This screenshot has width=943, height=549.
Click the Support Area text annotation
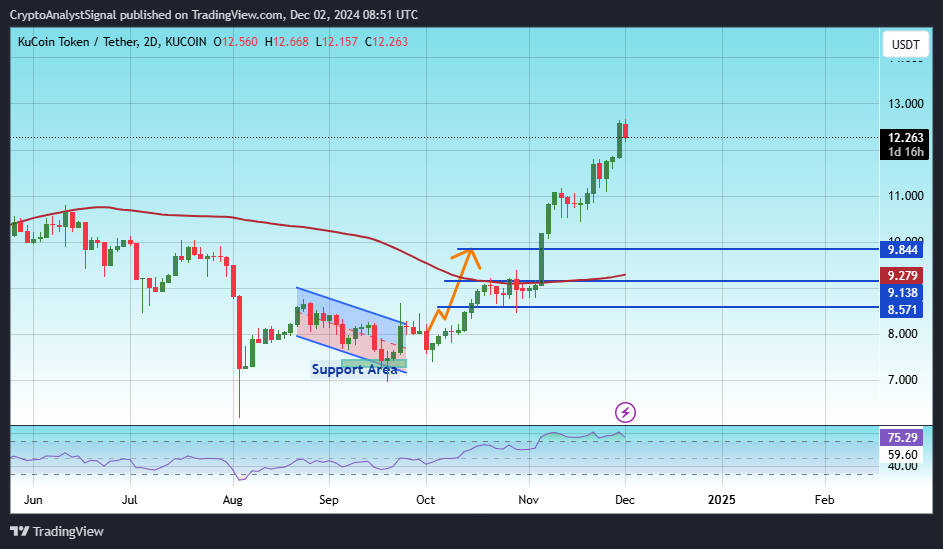354,369
